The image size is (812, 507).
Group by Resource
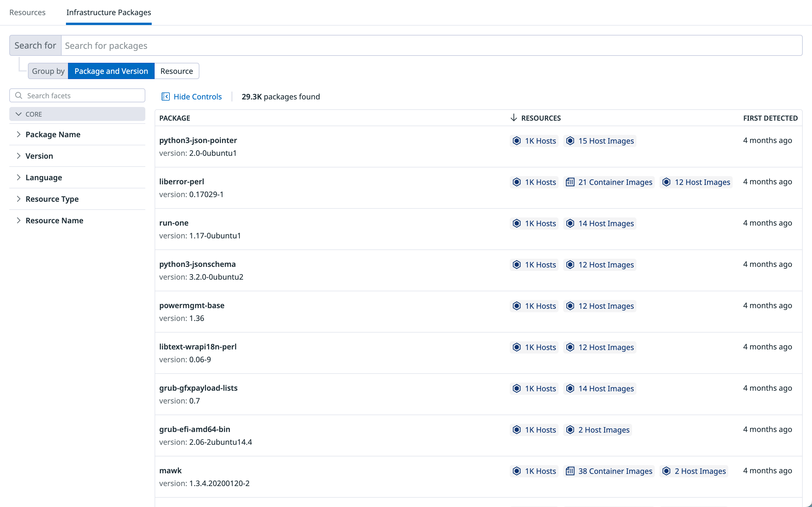pyautogui.click(x=177, y=71)
